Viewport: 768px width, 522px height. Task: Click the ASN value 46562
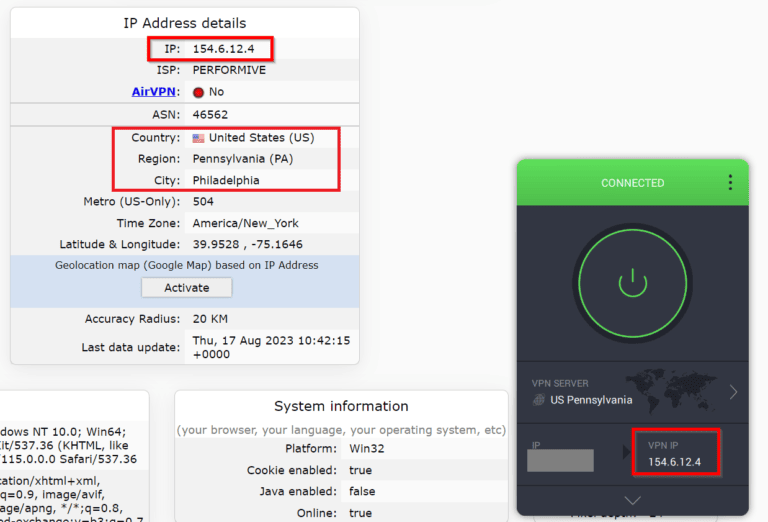point(211,115)
